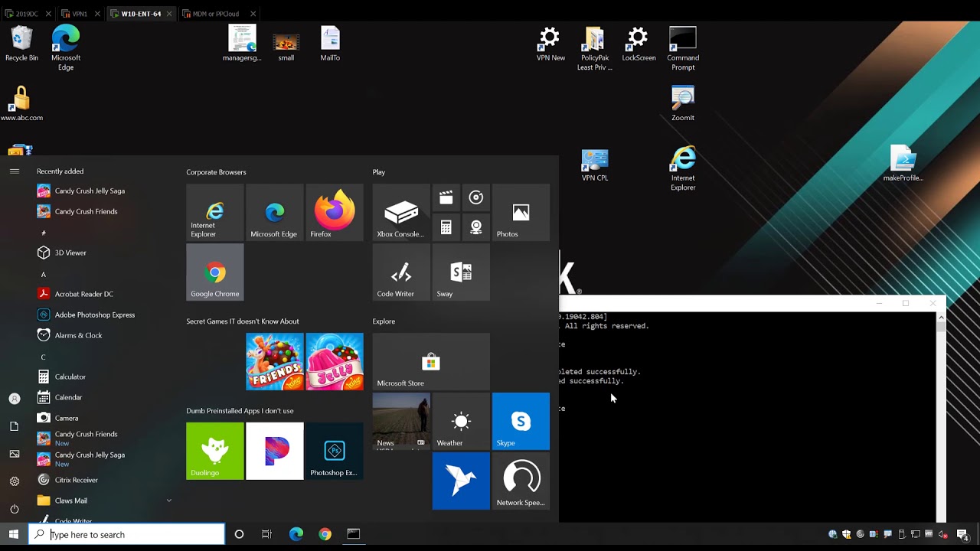The image size is (980, 551).
Task: Open the Microsoft Store tile
Action: click(431, 361)
